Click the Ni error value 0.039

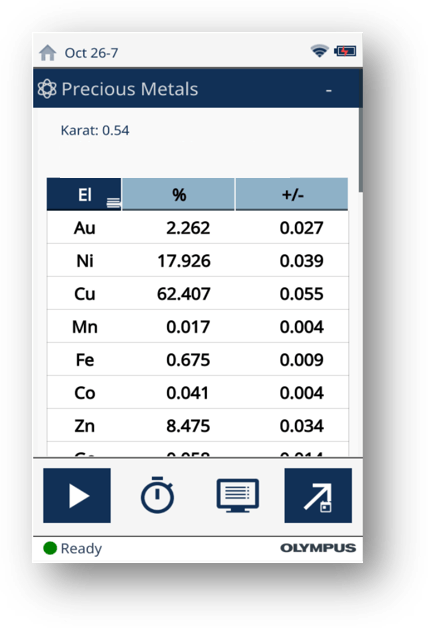click(x=301, y=261)
